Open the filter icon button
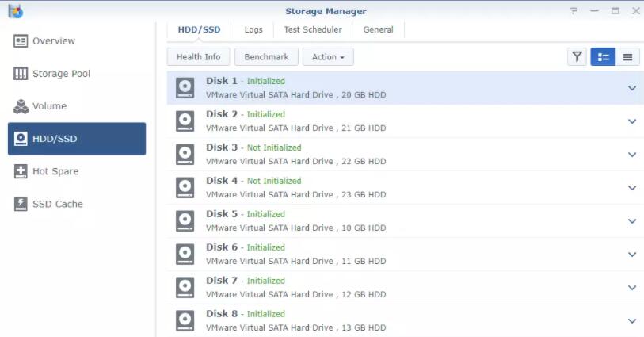This screenshot has height=337, width=644. 577,57
